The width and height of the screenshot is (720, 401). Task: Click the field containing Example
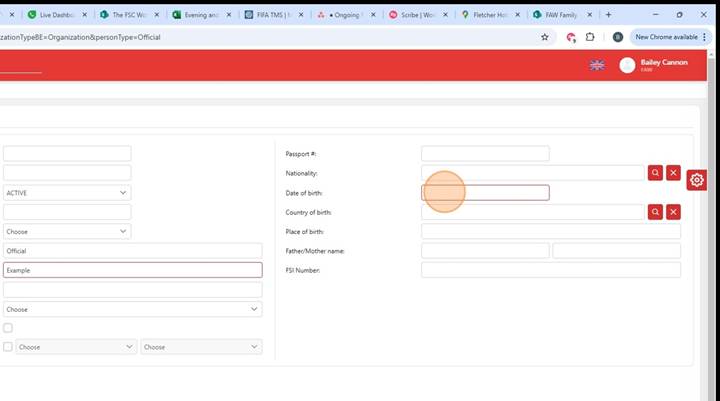(x=133, y=270)
